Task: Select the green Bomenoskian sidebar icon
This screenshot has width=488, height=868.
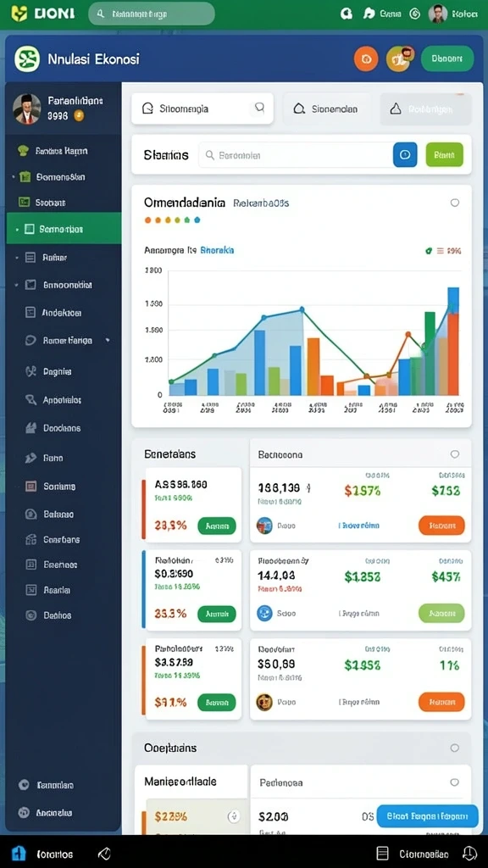Action: pyautogui.click(x=25, y=177)
